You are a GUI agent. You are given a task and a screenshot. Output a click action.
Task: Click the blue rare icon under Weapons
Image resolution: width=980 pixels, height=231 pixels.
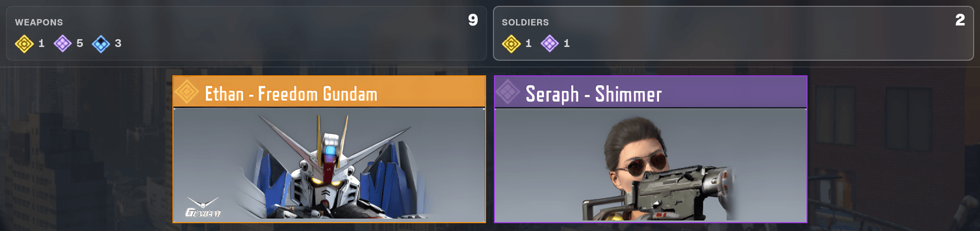tap(101, 44)
